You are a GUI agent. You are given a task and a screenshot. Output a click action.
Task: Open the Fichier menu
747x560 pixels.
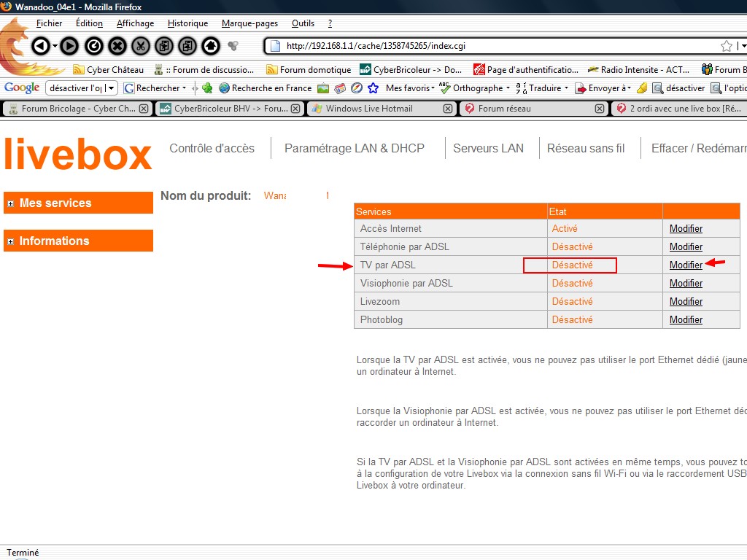tap(49, 23)
